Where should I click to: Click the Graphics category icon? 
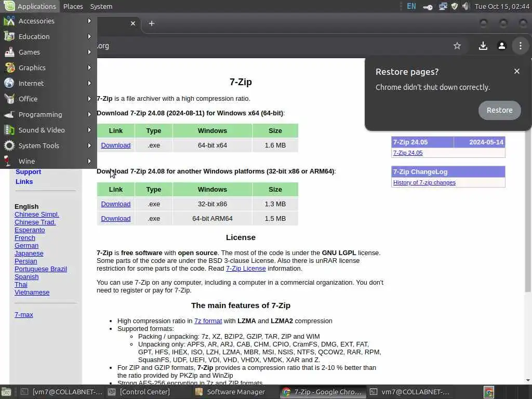[x=9, y=68]
